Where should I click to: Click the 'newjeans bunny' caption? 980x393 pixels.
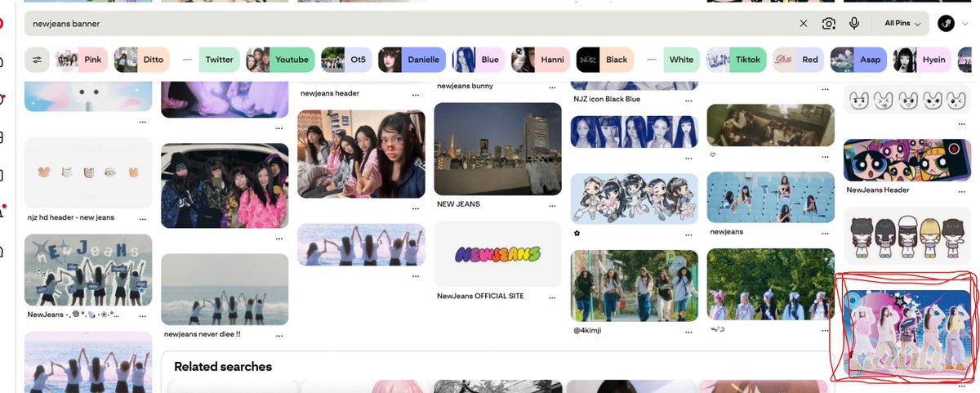[x=465, y=86]
